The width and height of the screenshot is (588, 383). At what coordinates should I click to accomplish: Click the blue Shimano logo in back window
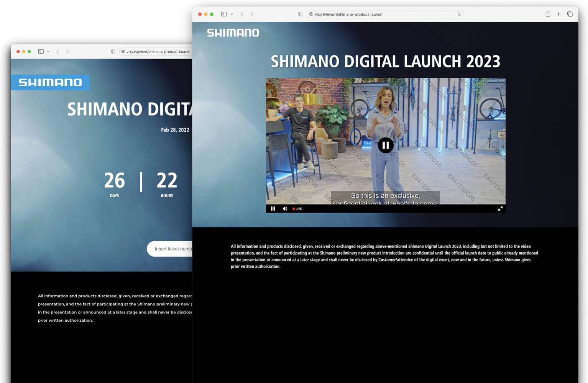(50, 82)
